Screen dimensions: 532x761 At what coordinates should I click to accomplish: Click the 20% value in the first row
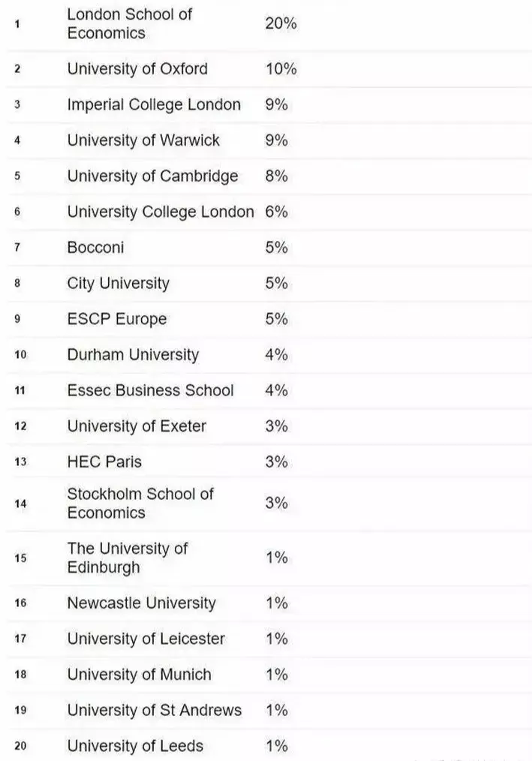point(281,23)
